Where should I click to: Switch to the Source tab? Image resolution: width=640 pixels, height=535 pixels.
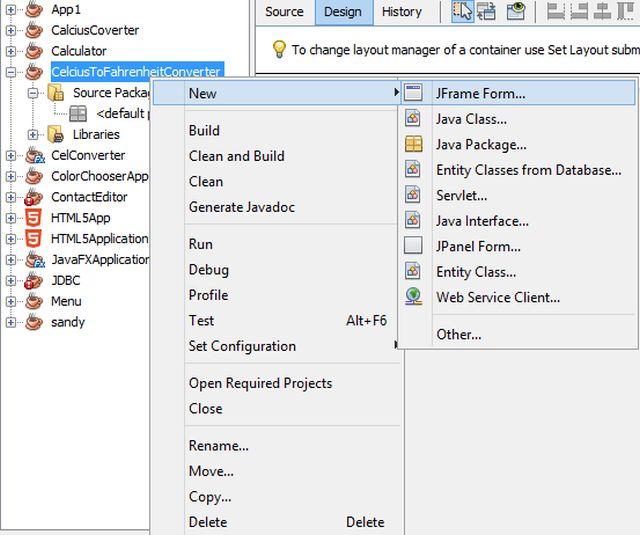(x=284, y=12)
